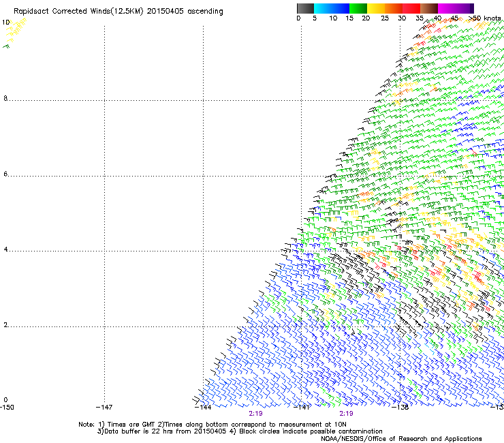Screen dimensions: 504x443
Task: Click the chart title 'Rapidscat Corrected Winds(12.5KM)'
Action: pos(78,12)
